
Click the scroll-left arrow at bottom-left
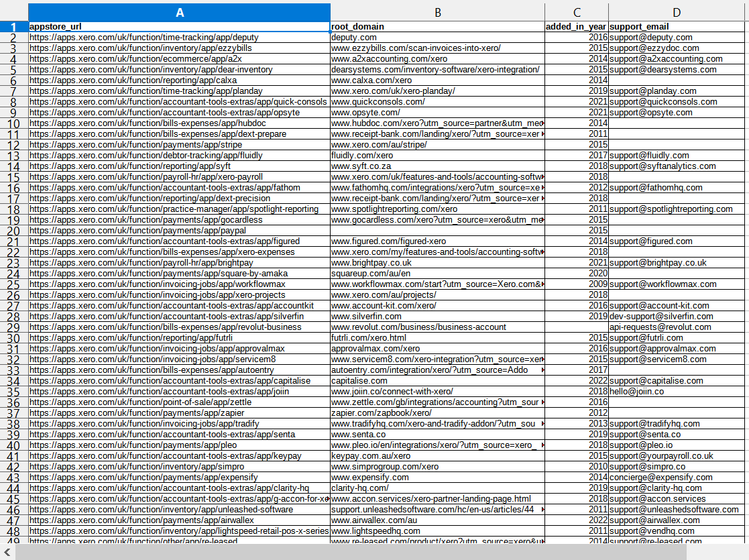[x=7, y=552]
